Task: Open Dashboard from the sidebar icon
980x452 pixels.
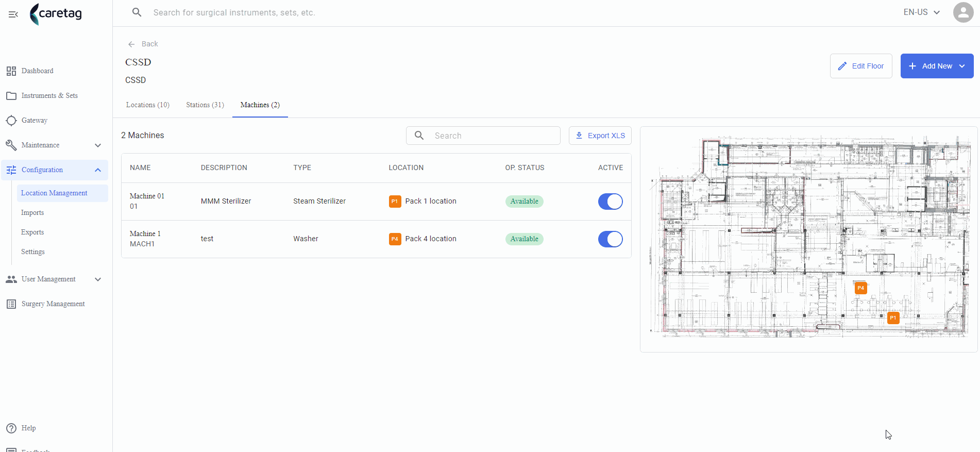Action: (x=11, y=71)
